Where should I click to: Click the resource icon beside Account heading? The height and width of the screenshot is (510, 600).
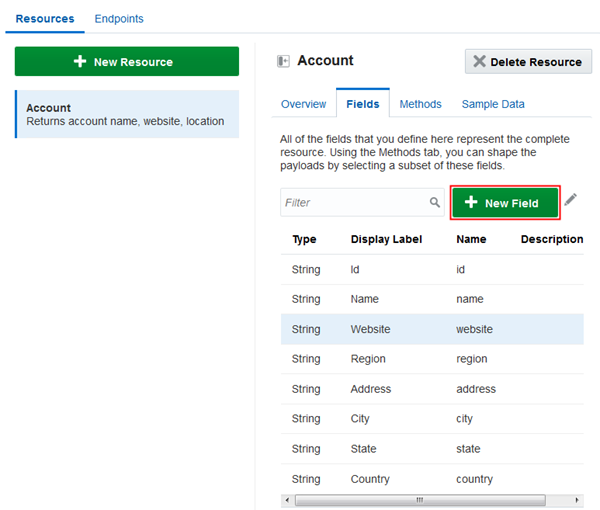[x=283, y=61]
